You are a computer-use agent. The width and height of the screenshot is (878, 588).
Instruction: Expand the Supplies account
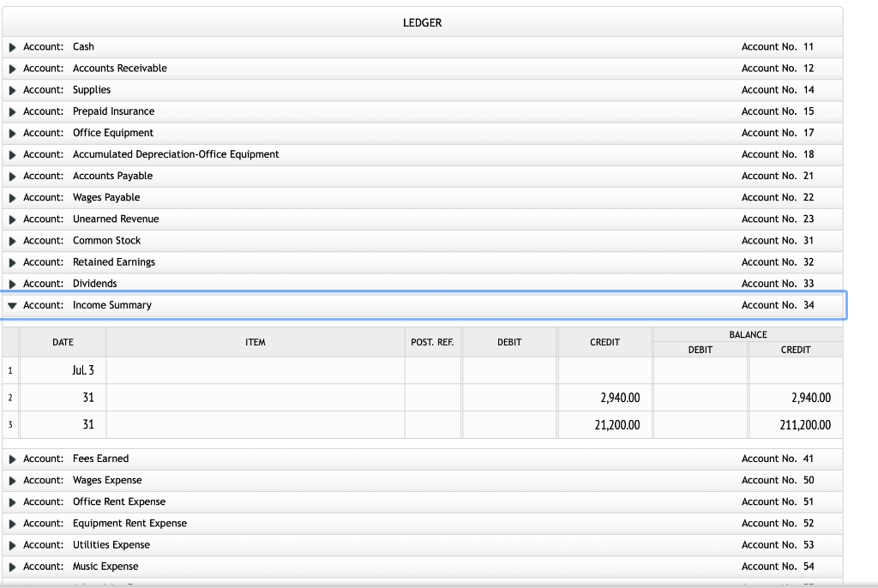click(x=11, y=90)
